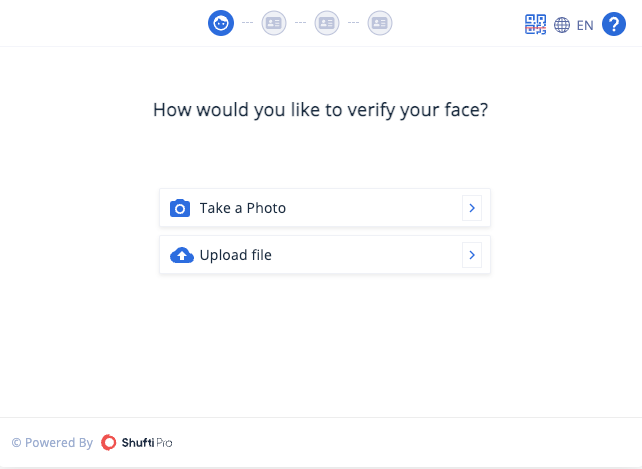Select the third ID card step icon
The image size is (642, 469).
point(327,23)
